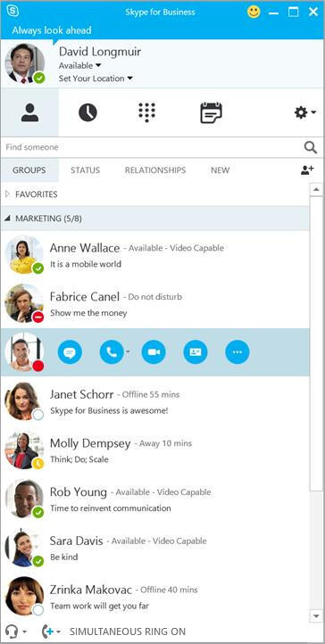The width and height of the screenshot is (325, 644).
Task: Open the smiley feedback icon in title bar
Action: pos(254,12)
